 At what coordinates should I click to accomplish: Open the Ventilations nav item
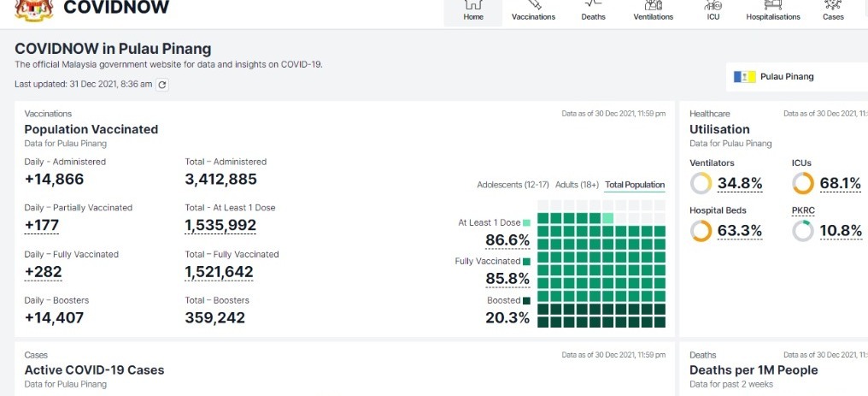(654, 12)
